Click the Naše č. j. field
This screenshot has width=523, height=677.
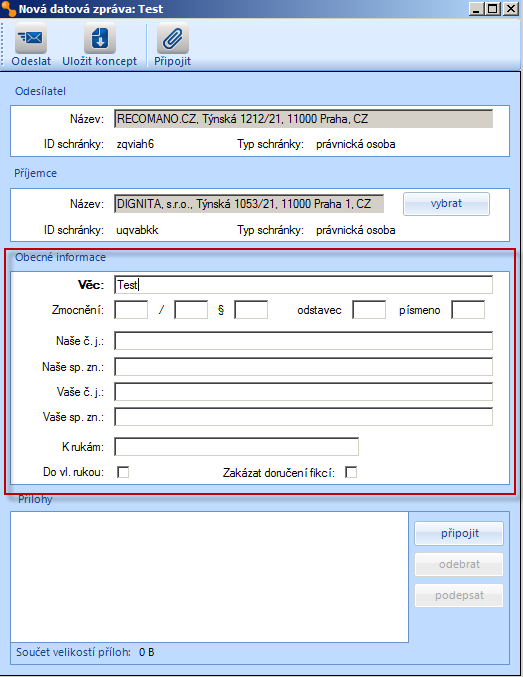tap(304, 341)
